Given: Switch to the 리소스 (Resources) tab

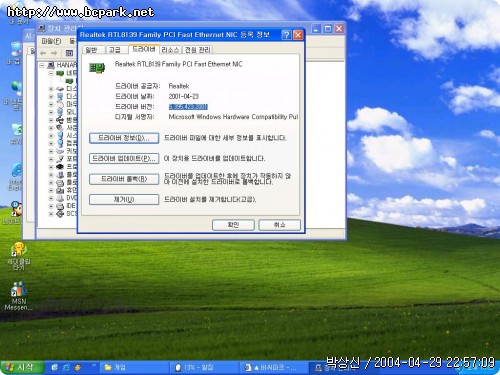Looking at the screenshot, I should (170, 50).
